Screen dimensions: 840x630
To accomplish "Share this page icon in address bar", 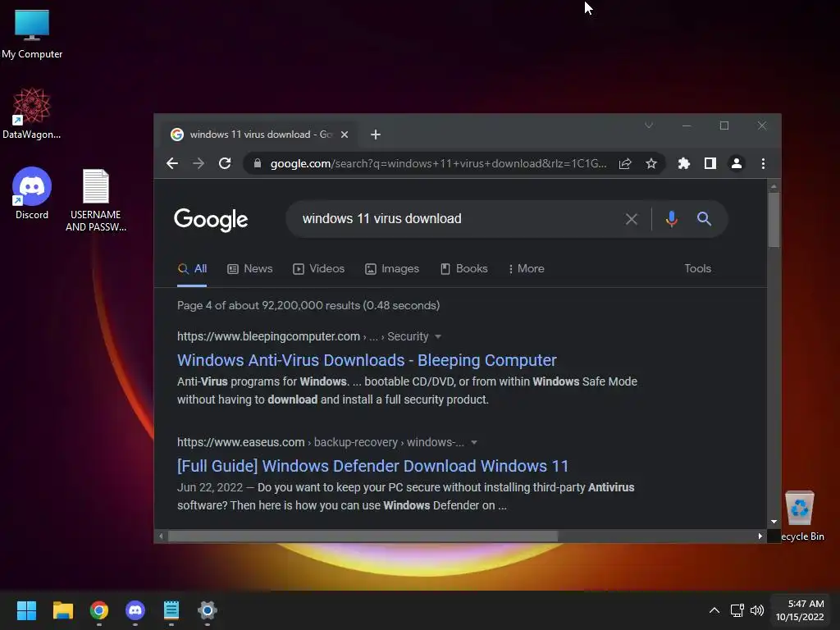I will pyautogui.click(x=625, y=163).
